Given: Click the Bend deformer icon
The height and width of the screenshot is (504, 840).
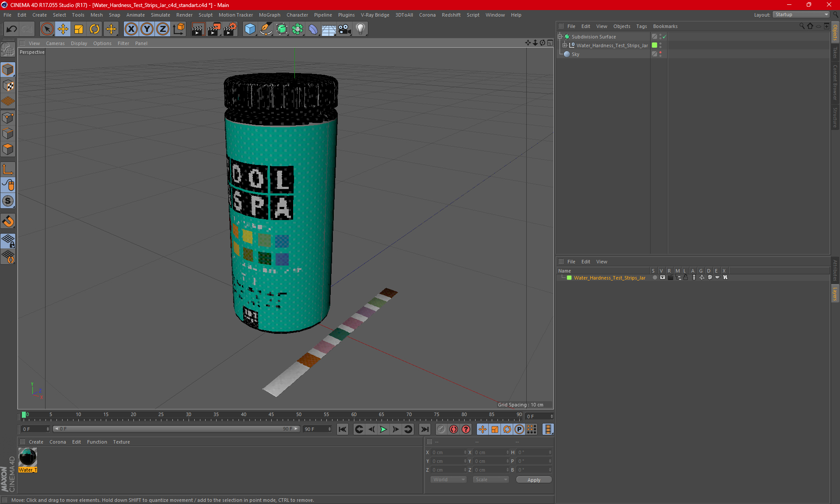Looking at the screenshot, I should (x=313, y=29).
